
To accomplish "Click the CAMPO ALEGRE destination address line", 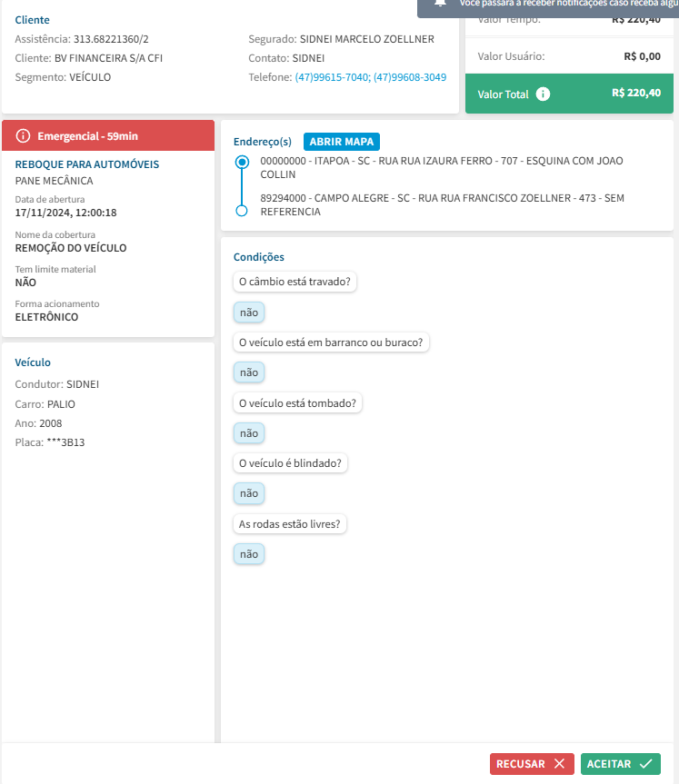I will (443, 205).
